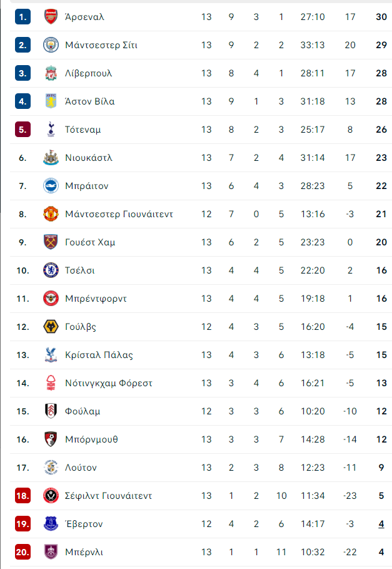The width and height of the screenshot is (392, 569).
Task: Click the maroon position badge number 5
Action: coord(23,130)
